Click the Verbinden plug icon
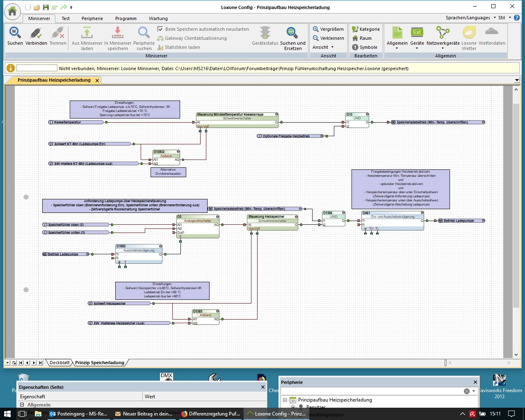Image resolution: width=525 pixels, height=420 pixels. (x=36, y=33)
